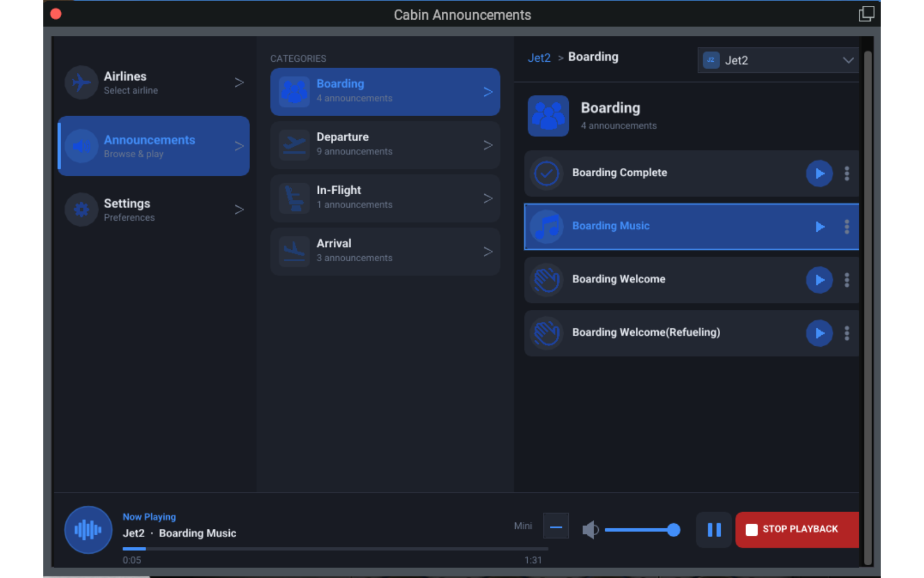Image resolution: width=924 pixels, height=578 pixels.
Task: Select the In-Flight category
Action: click(x=385, y=198)
